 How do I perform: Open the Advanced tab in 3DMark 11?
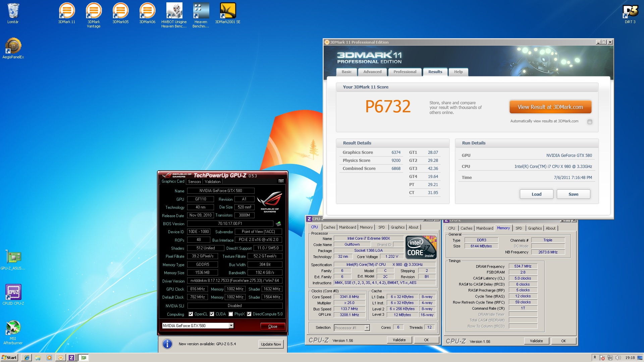(x=372, y=72)
